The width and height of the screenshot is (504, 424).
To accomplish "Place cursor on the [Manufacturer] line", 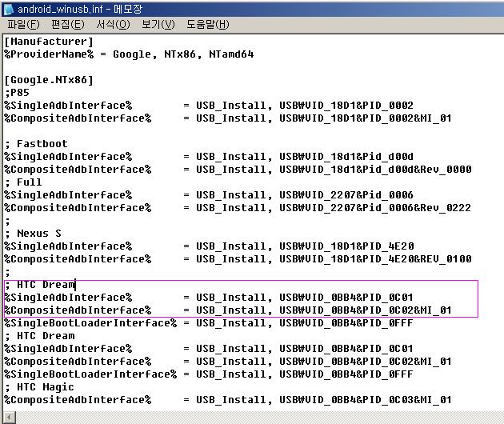I will (x=49, y=42).
